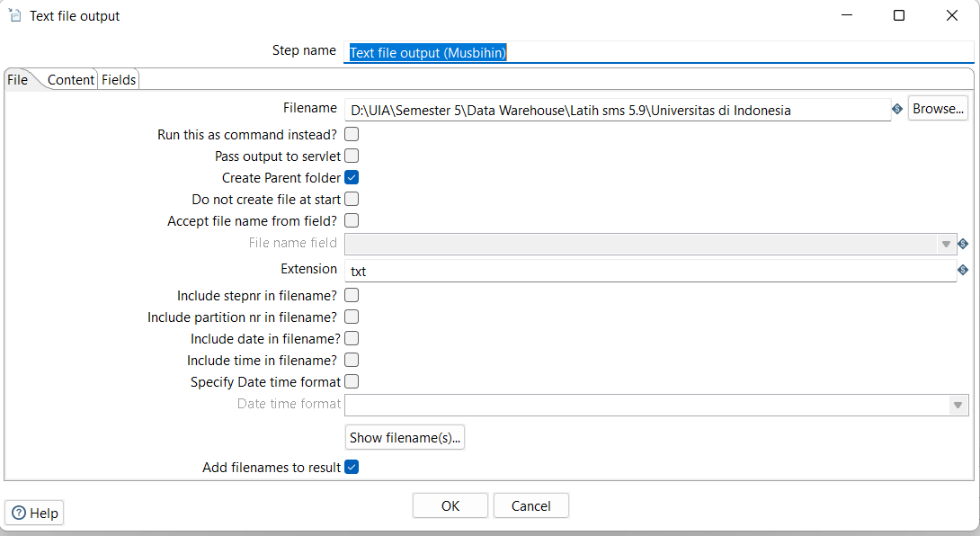Open the File name field dropdown arrow
This screenshot has height=536, width=980.
point(946,244)
